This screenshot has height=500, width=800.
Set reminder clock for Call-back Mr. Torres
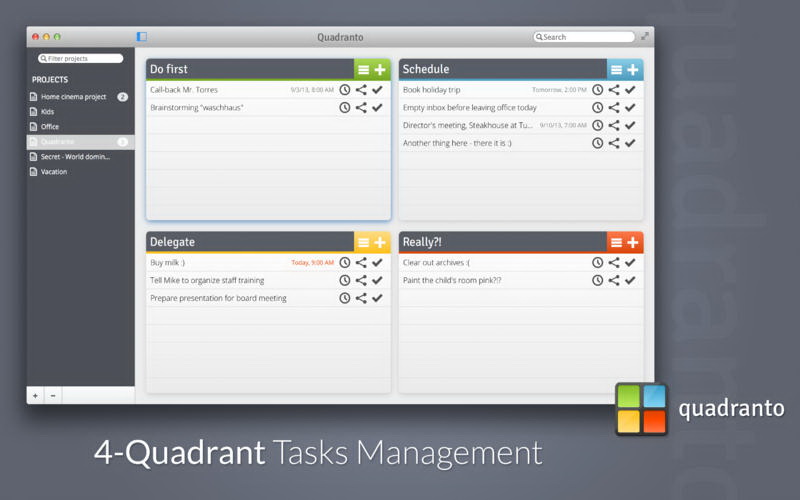[345, 90]
